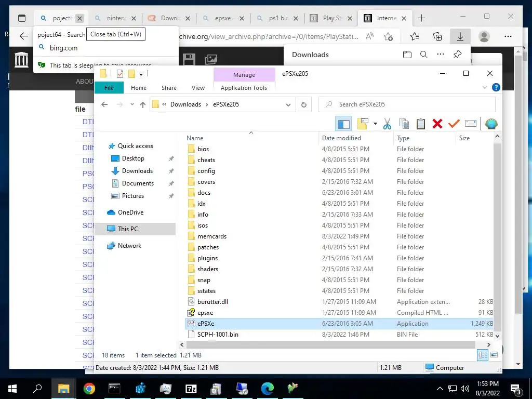Viewport: 532px width, 399px height.
Task: Open Edge Collections icon
Action: point(437,36)
